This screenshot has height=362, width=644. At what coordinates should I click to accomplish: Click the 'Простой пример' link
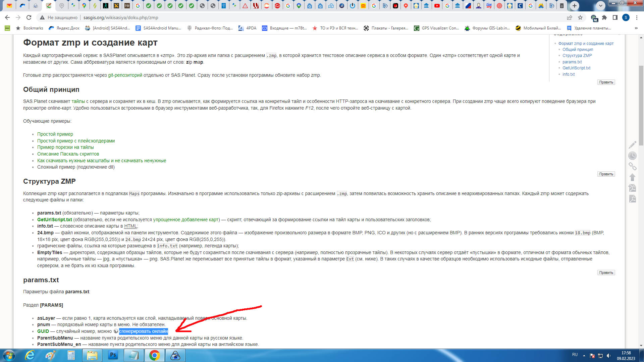(55, 134)
